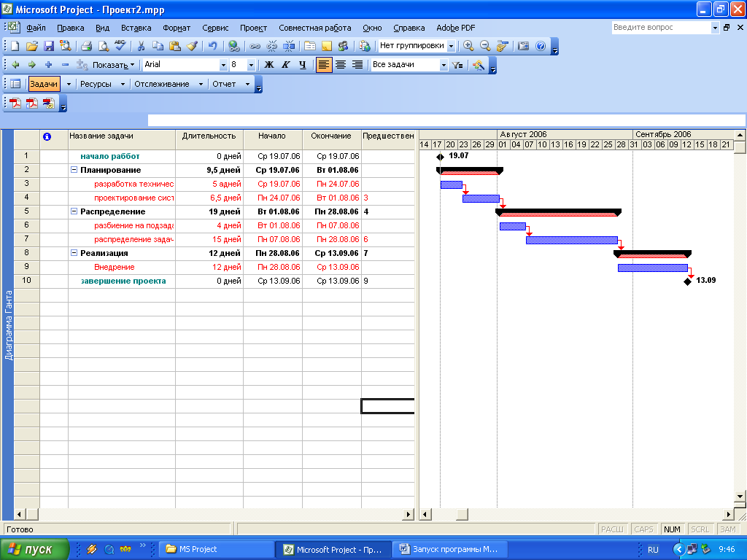Viewport: 747px width, 560px height.
Task: Open a file with the folder icon
Action: coord(31,46)
